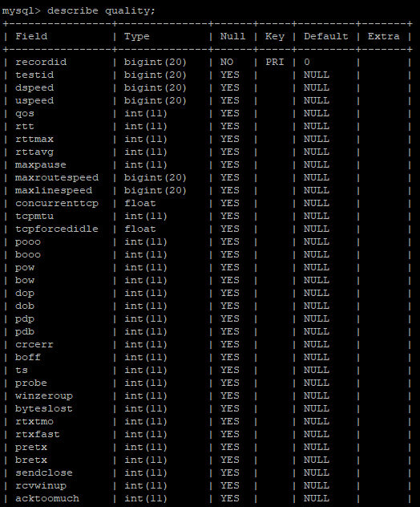
Task: Select the 'maxpause' field name
Action: click(41, 164)
